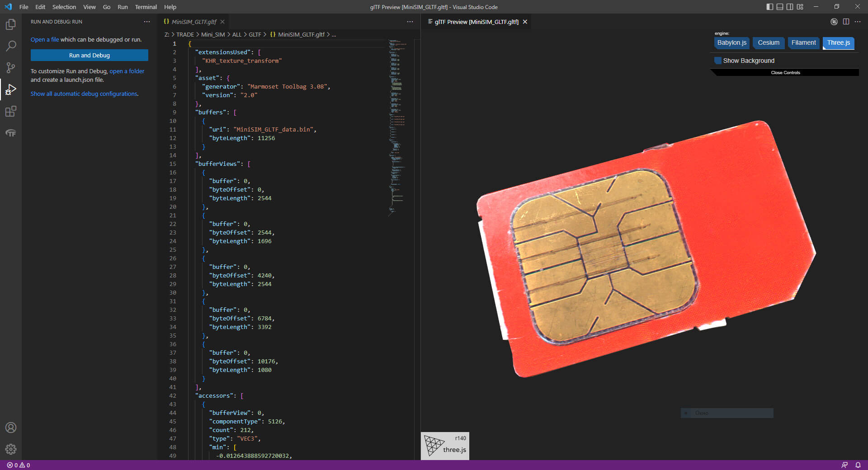Screen dimensions: 868x470
Task: Click the errors and warnings status indicator
Action: [19, 465]
